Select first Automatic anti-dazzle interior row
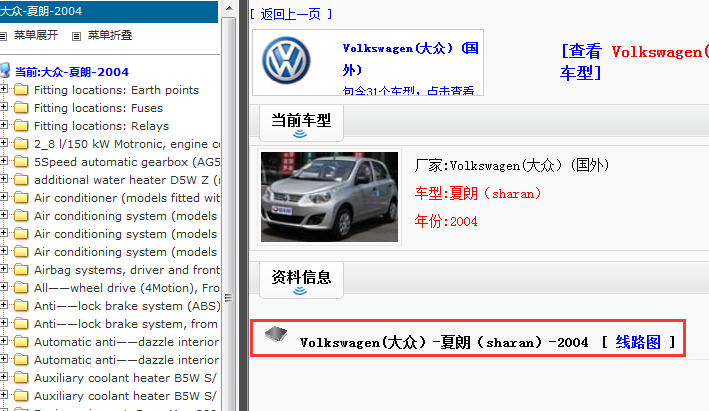 click(x=127, y=342)
